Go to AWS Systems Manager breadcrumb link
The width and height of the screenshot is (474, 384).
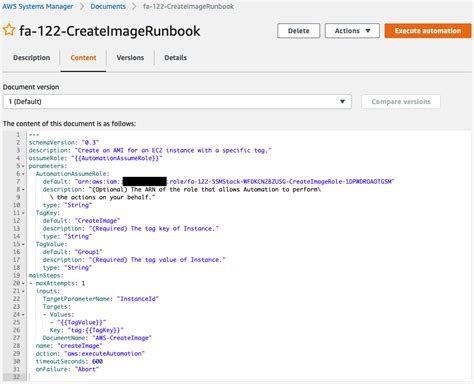[x=38, y=6]
